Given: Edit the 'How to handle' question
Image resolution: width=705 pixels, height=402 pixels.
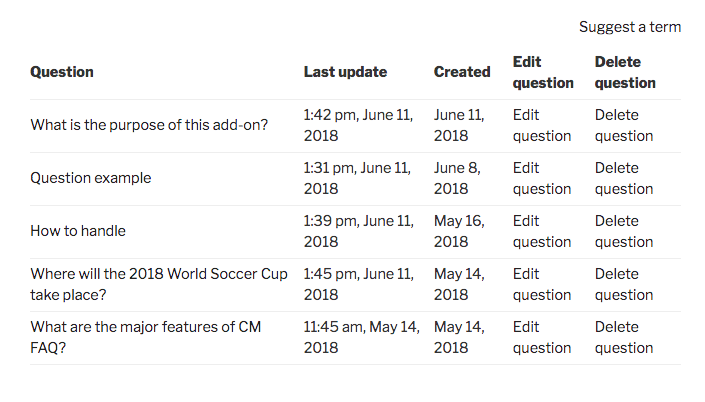Looking at the screenshot, I should tap(541, 231).
